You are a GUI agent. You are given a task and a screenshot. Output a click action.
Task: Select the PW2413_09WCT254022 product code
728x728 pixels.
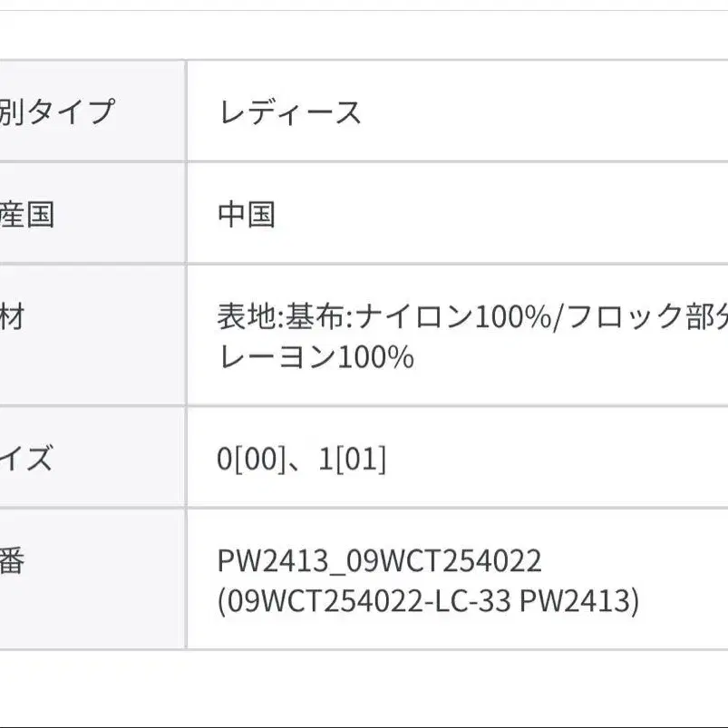point(379,561)
